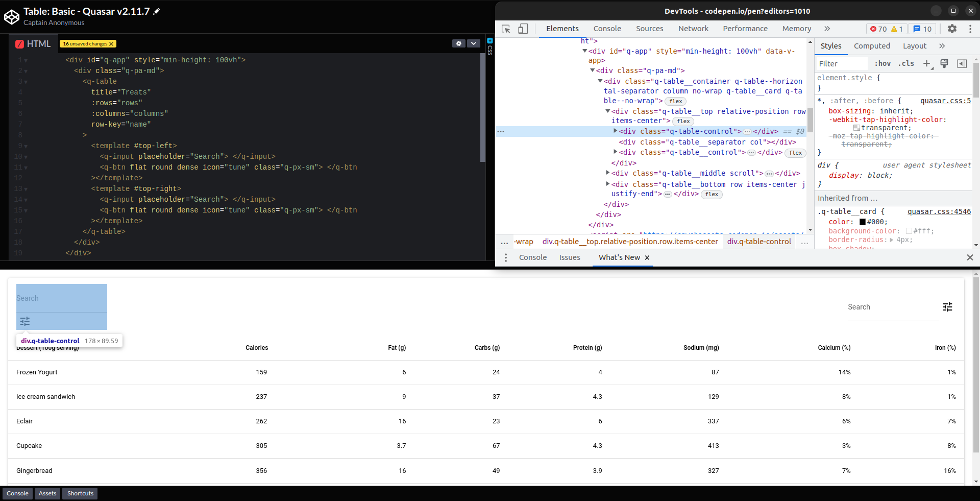Viewport: 980px width, 501px height.
Task: Open the quasar.css:4546 stylesheet link
Action: click(939, 211)
